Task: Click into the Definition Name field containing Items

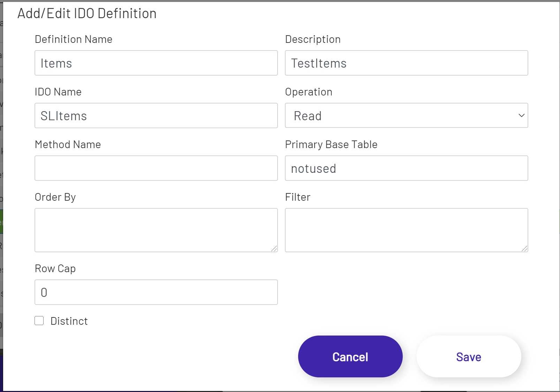Action: click(x=156, y=63)
